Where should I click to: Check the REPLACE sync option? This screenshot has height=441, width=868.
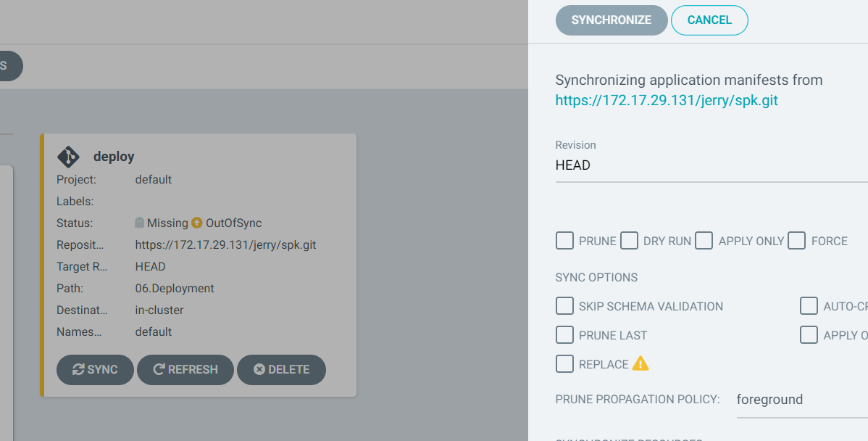coord(564,364)
